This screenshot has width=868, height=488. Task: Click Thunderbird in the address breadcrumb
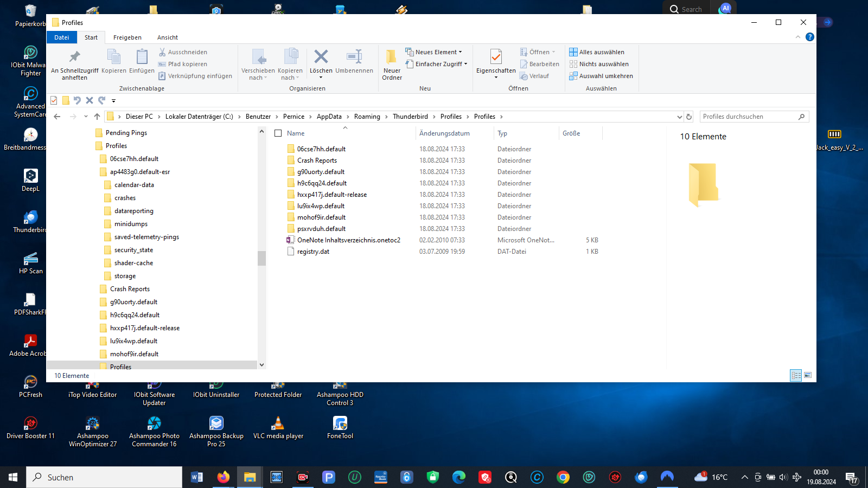[x=410, y=117]
